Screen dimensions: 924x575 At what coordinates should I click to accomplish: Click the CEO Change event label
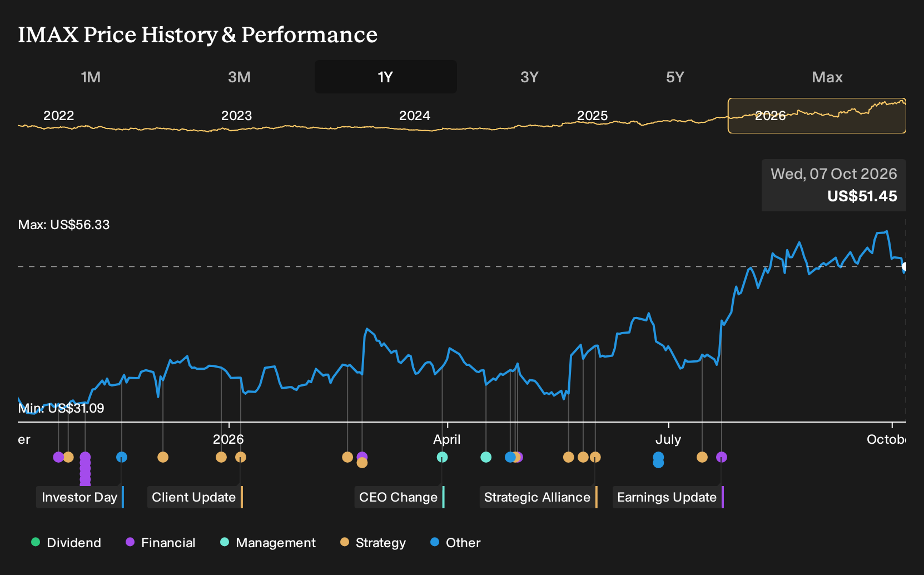(x=399, y=497)
